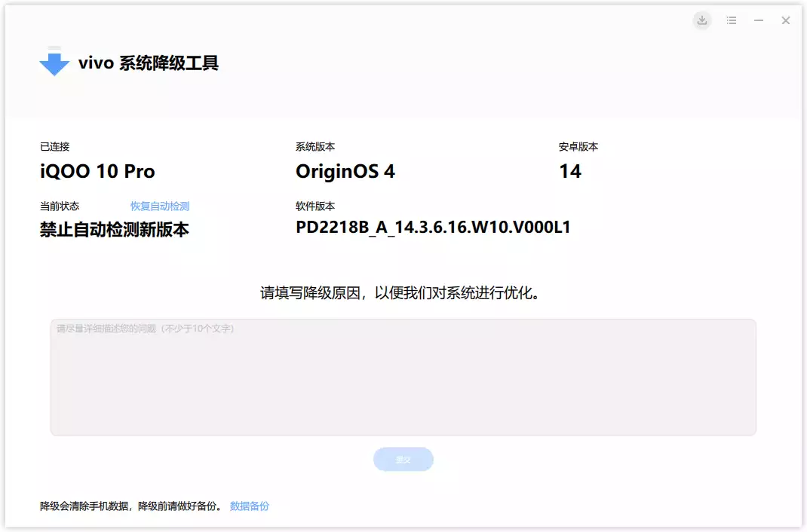Select the OriginOS 4 system version
Screen dimensions: 807x532
tap(345, 171)
